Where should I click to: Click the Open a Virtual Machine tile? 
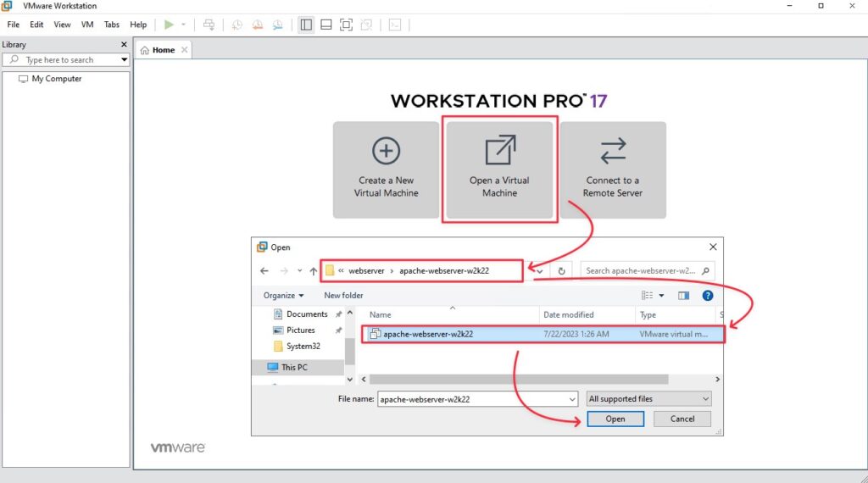499,169
